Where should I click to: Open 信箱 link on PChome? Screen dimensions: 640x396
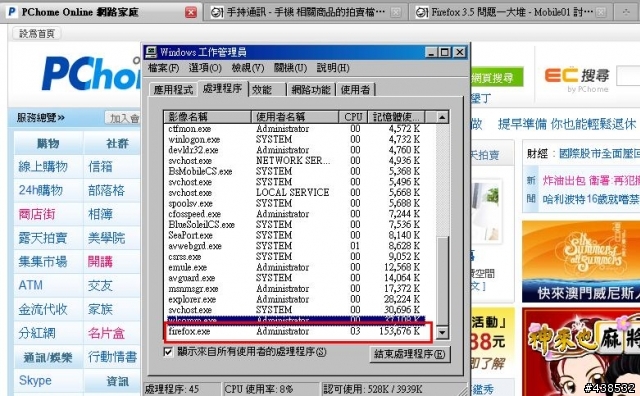[x=100, y=167]
